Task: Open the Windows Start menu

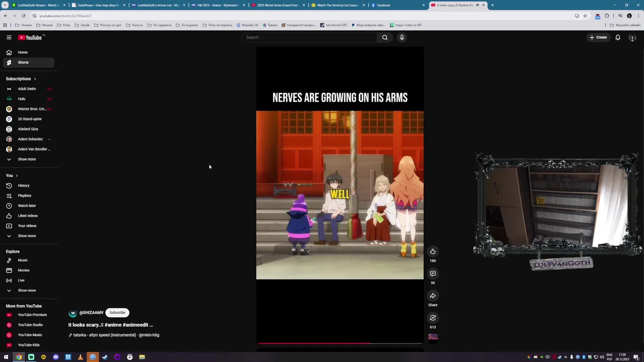Action: click(x=6, y=357)
